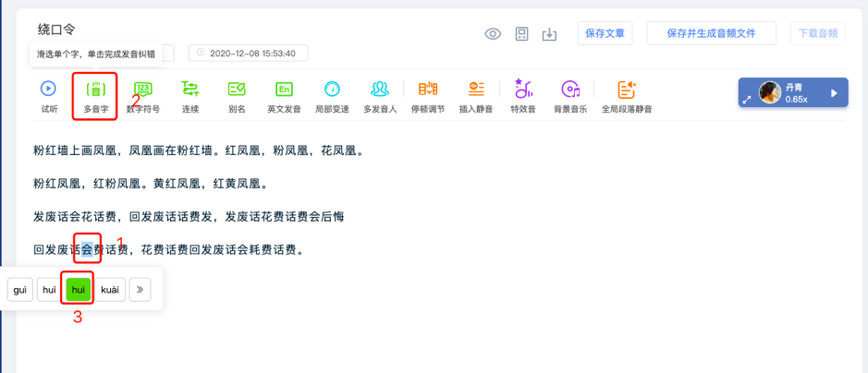
Task: Select the 英文发音 English pronunciation tool
Action: tap(284, 96)
